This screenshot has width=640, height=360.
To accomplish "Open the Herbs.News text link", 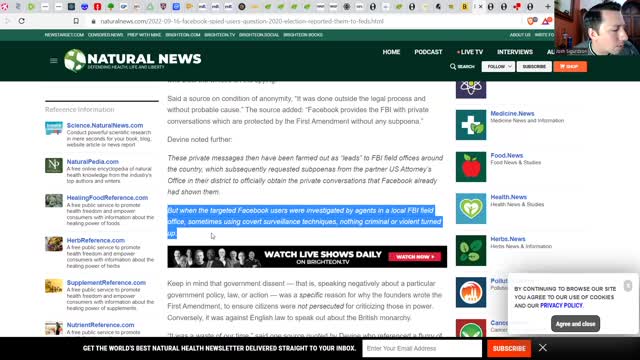I will (x=508, y=239).
